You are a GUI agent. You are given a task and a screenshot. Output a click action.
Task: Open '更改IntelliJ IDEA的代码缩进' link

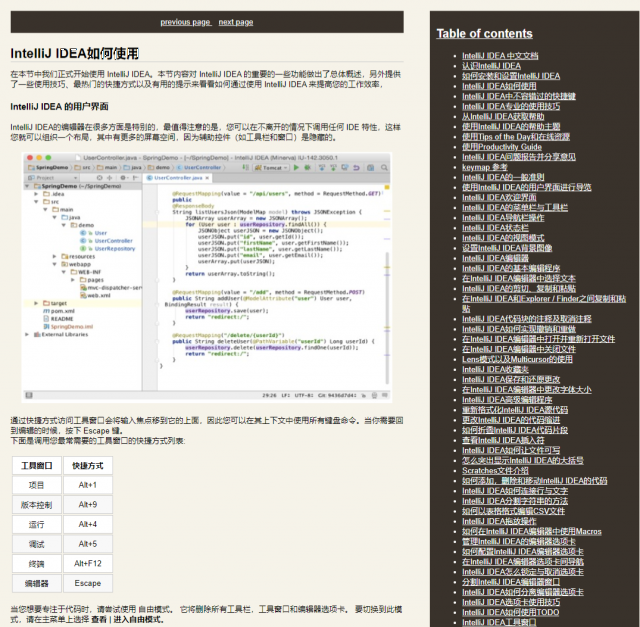(511, 420)
